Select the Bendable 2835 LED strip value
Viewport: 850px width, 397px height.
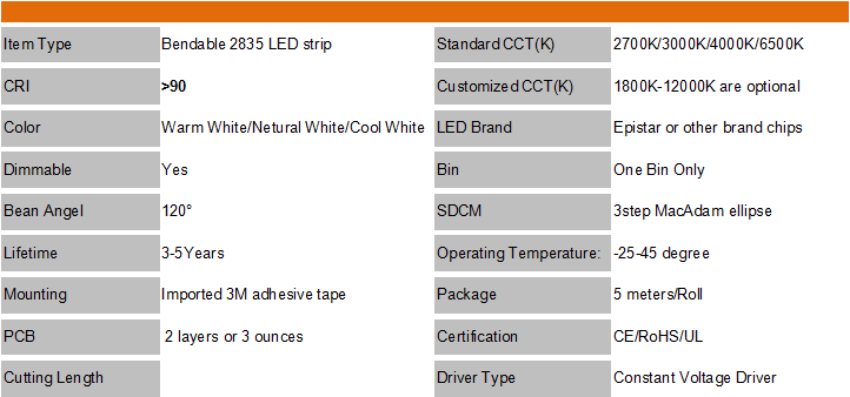pyautogui.click(x=246, y=44)
